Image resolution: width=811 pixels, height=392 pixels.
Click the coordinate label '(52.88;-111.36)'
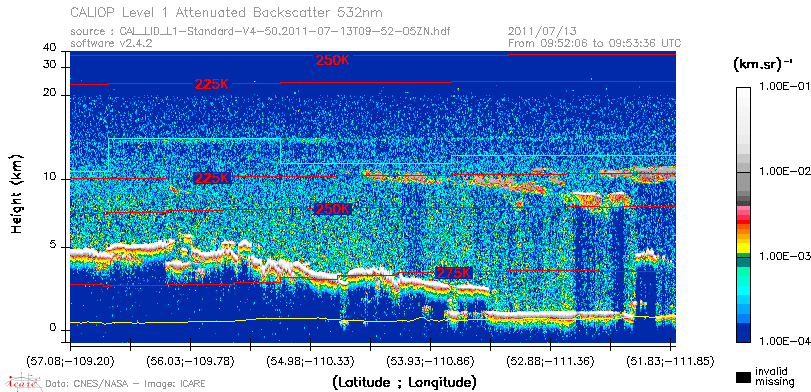point(550,361)
